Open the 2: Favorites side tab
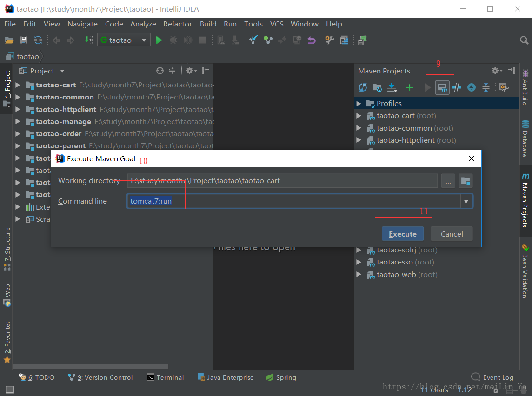Image resolution: width=532 pixels, height=396 pixels. 7,342
